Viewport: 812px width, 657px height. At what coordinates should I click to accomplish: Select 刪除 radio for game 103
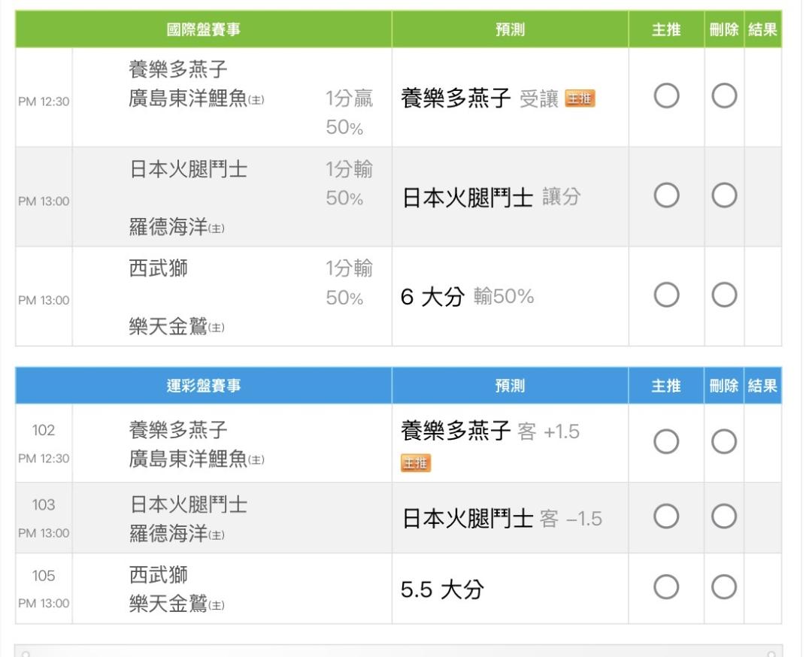(724, 516)
